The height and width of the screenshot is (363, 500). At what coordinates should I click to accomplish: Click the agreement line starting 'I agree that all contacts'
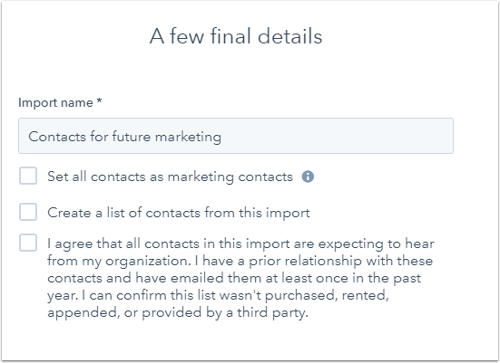pyautogui.click(x=241, y=244)
